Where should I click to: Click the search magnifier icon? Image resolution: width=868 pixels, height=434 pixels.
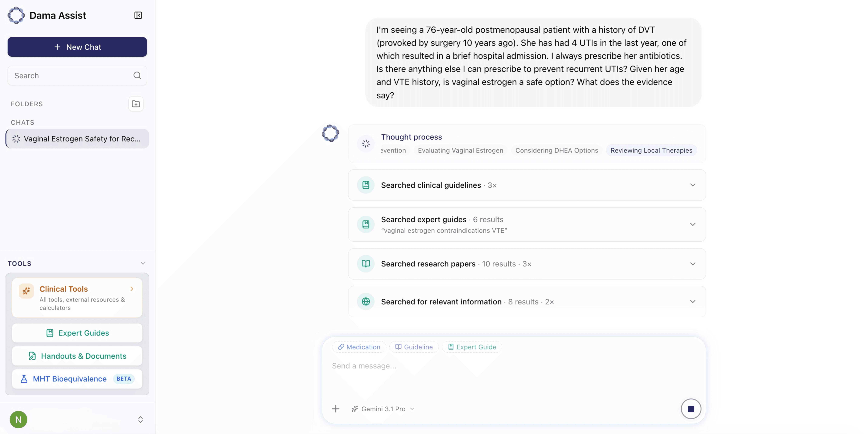(x=137, y=76)
